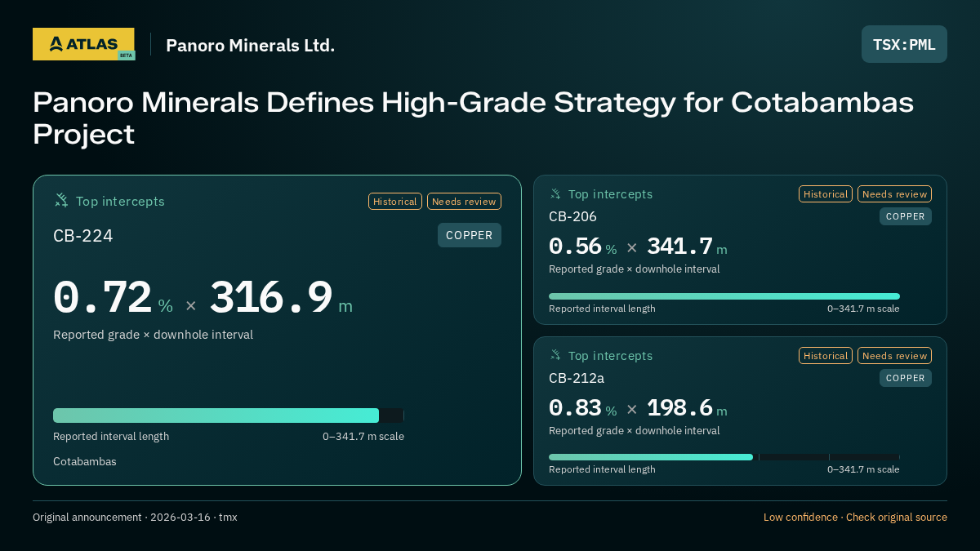This screenshot has height=551, width=980.
Task: Click the 0.72 grade value
Action: click(x=103, y=298)
